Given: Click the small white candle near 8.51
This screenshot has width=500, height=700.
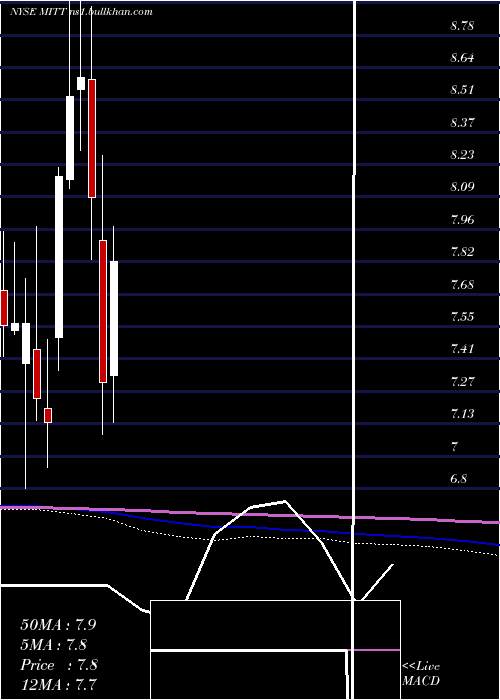Looking at the screenshot, I should [81, 83].
